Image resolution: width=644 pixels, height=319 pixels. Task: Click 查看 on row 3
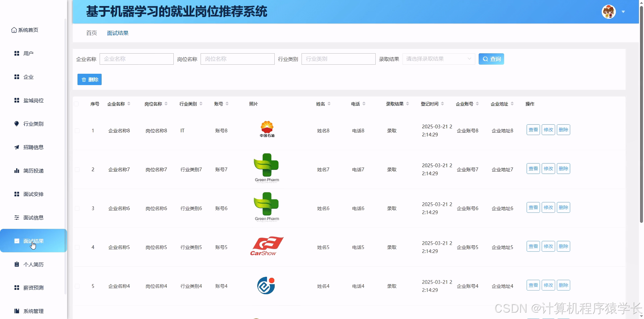(533, 207)
